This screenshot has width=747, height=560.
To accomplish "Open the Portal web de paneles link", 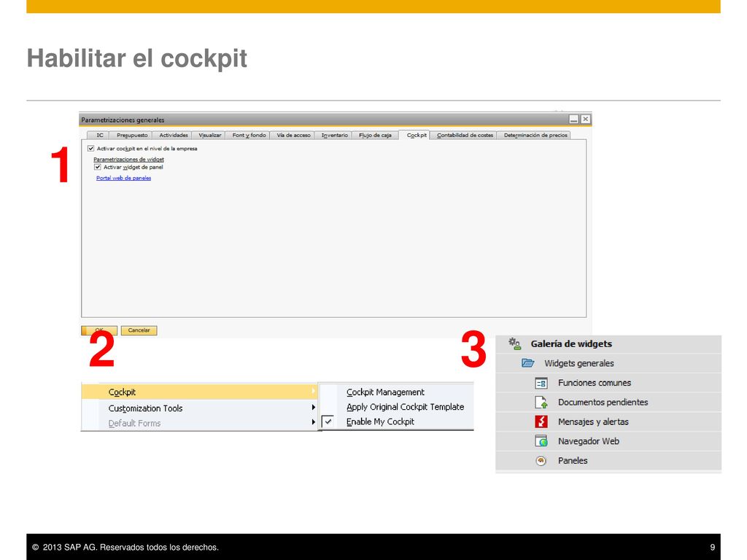I will 123,178.
